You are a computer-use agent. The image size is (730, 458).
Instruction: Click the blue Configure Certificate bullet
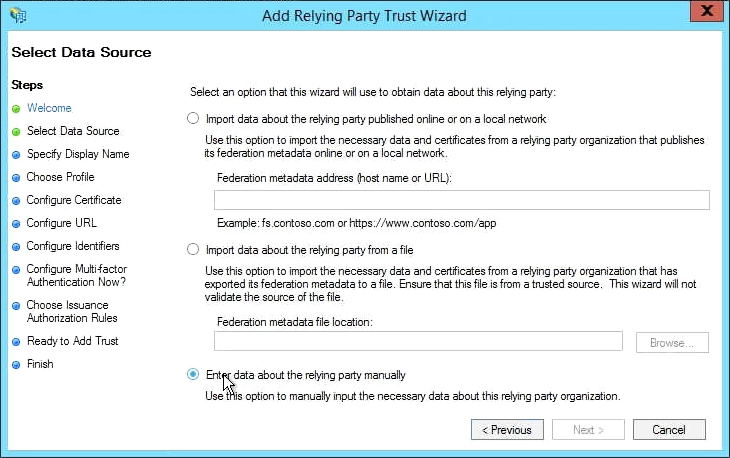tap(16, 201)
